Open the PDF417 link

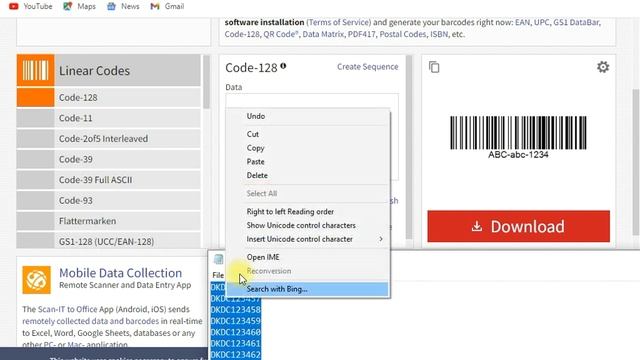[362, 34]
